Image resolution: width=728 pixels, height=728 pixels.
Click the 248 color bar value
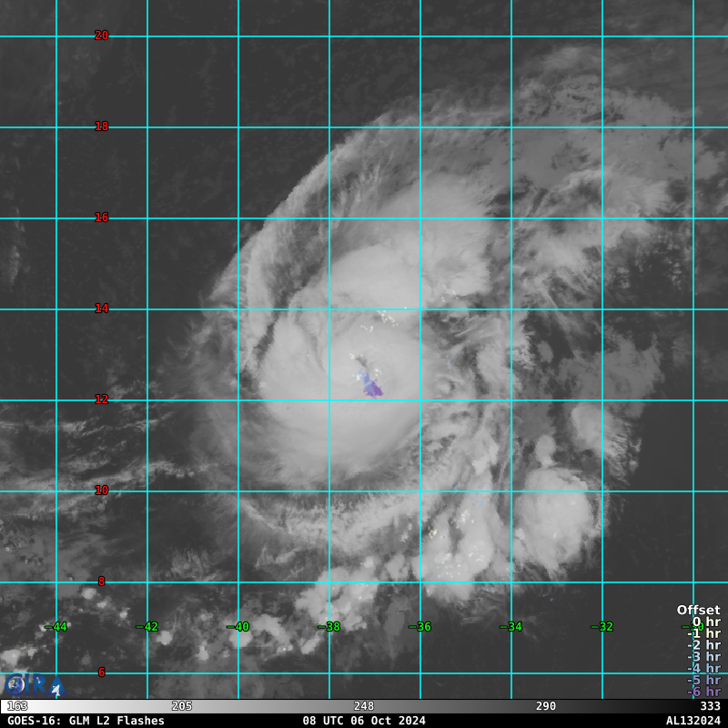coord(364,706)
